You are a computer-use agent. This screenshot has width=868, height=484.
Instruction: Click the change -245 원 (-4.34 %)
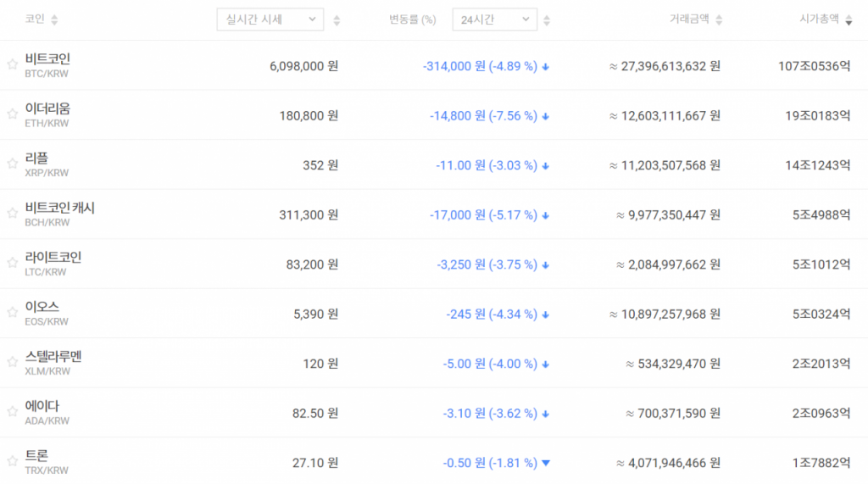[x=492, y=314]
